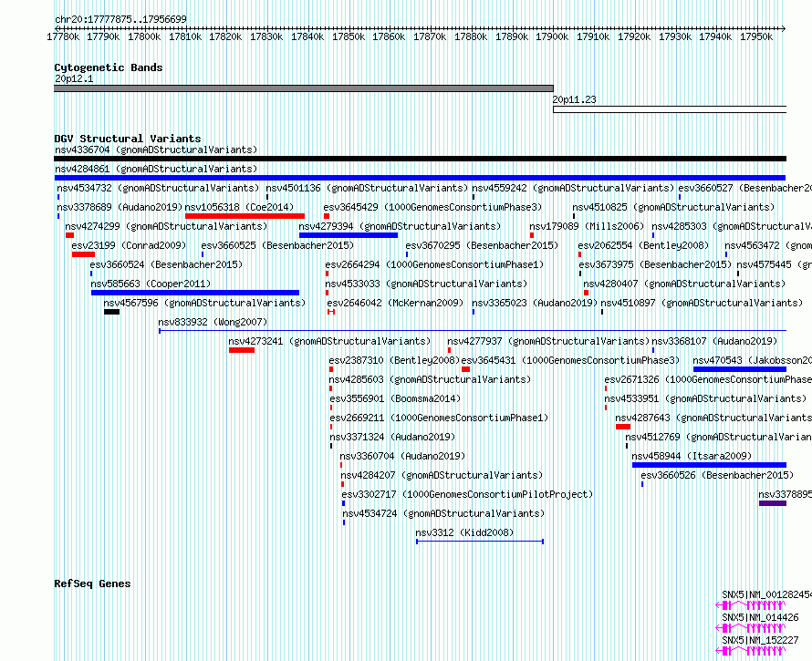Screen dimensions: 812x661
Task: Open the esv2664294 (1000GenomesConsortiumPhase1) label
Action: [434, 264]
